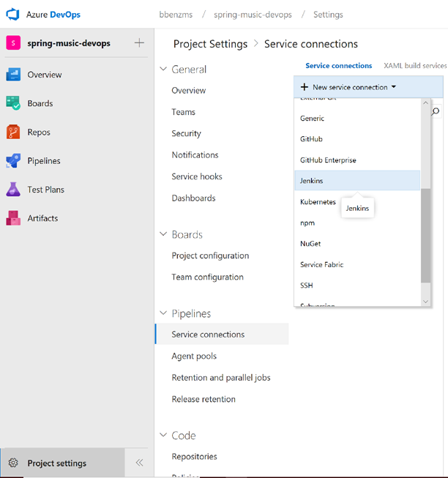Open the Repos hub icon

pos(13,132)
